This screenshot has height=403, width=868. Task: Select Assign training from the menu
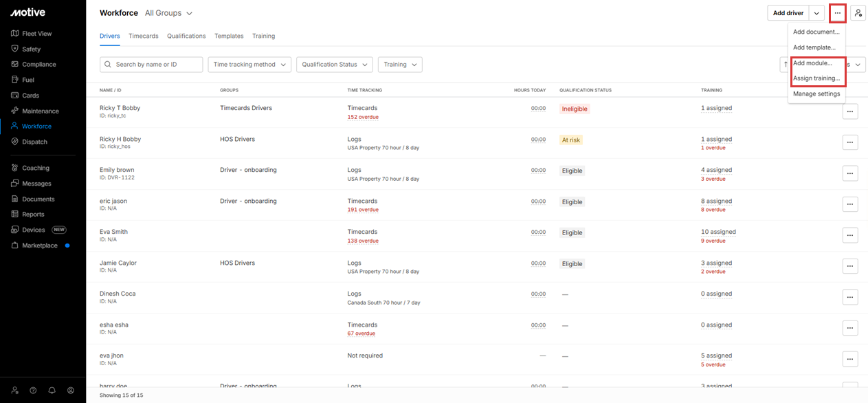click(x=816, y=78)
